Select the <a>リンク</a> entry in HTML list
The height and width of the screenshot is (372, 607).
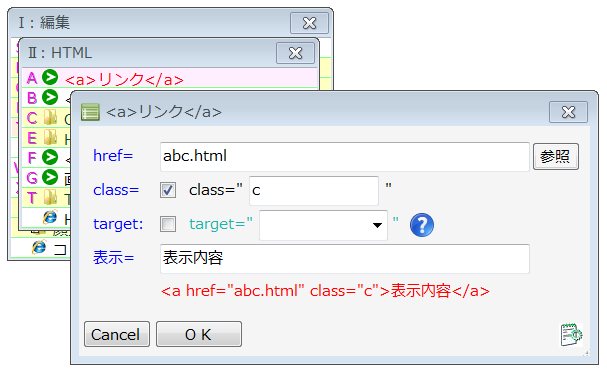coord(170,78)
